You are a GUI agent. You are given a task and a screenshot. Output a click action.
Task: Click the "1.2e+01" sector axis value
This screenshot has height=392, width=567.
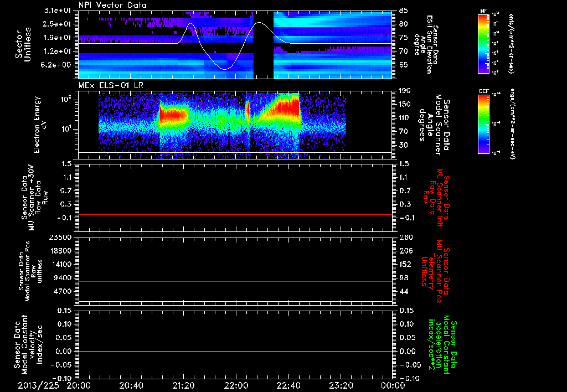pyautogui.click(x=59, y=51)
